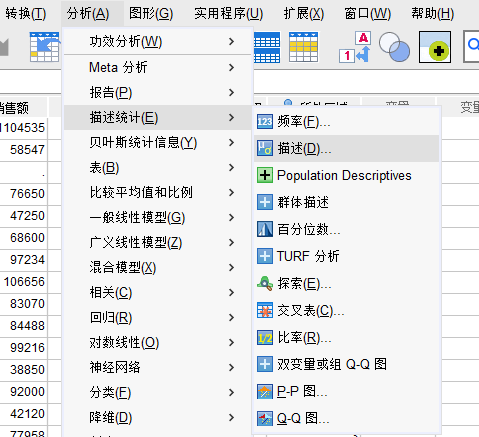
Task: Expand the 功效分析(W) submenu arrow
Action: pos(232,42)
